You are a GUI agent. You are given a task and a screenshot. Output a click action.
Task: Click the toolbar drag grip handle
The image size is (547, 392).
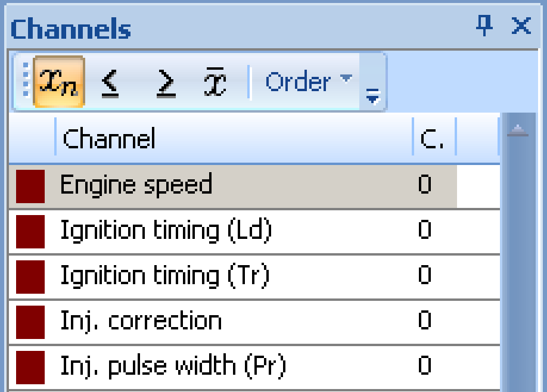(26, 80)
